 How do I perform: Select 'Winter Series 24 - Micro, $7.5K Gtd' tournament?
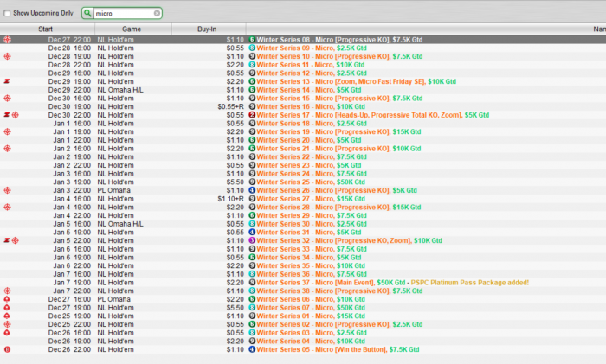click(x=312, y=174)
